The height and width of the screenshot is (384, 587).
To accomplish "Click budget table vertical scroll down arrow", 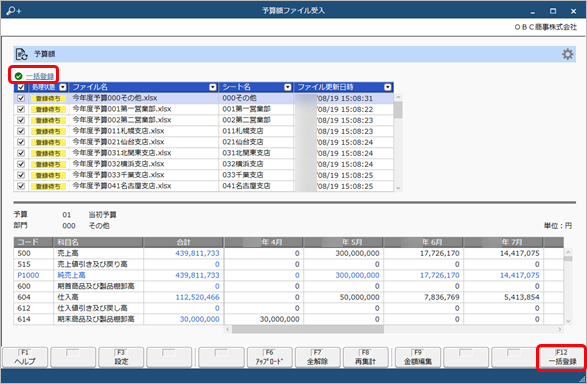I will click(568, 321).
